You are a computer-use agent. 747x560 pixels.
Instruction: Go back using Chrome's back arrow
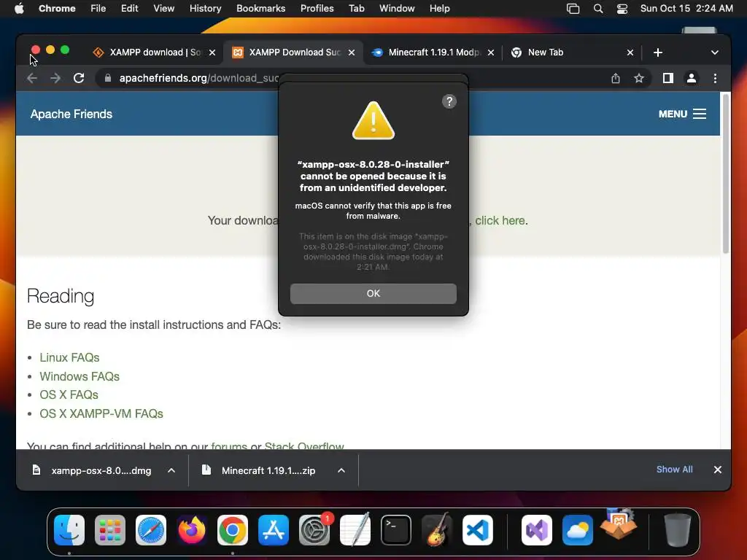32,78
